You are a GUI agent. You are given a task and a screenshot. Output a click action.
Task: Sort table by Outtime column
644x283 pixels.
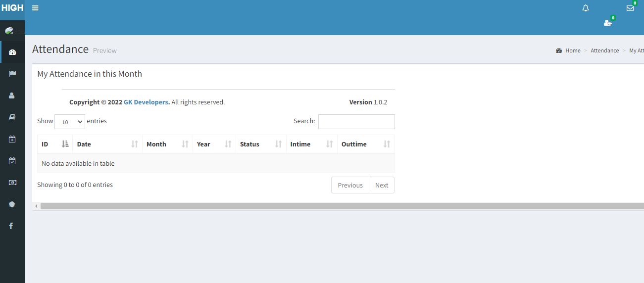point(366,144)
